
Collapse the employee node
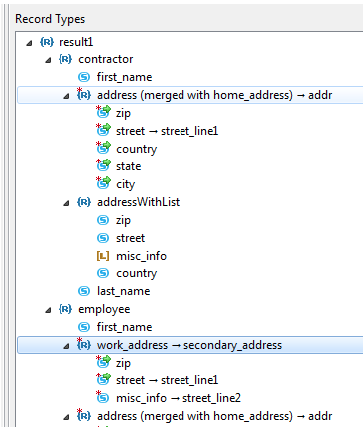click(x=48, y=310)
